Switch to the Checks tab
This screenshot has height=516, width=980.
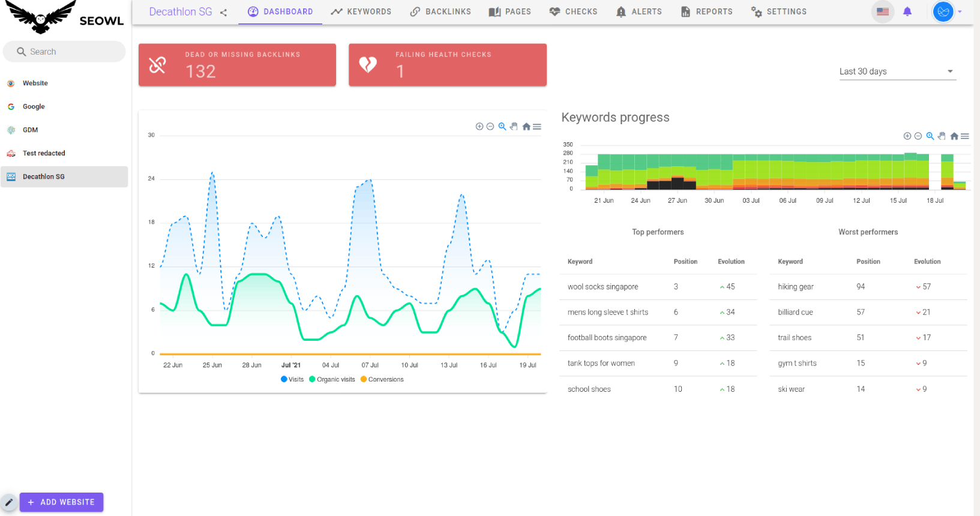pyautogui.click(x=574, y=11)
